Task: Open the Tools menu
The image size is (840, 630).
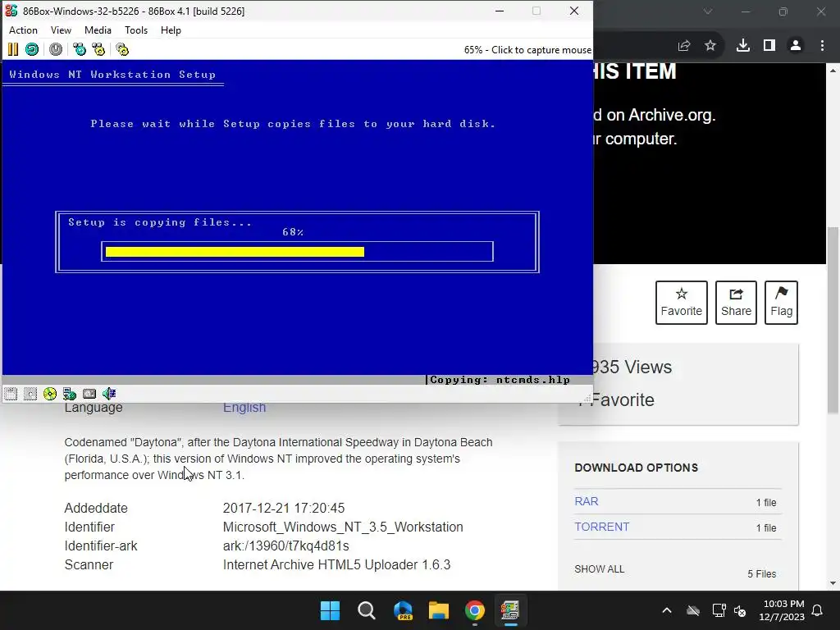Action: pyautogui.click(x=136, y=30)
